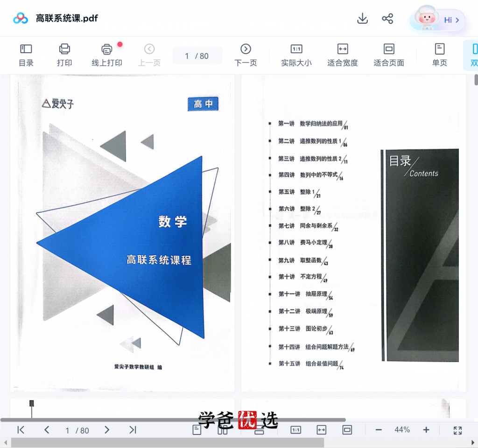Click 第十二讲 极端原理 entry
The width and height of the screenshot is (478, 448).
pos(306,311)
